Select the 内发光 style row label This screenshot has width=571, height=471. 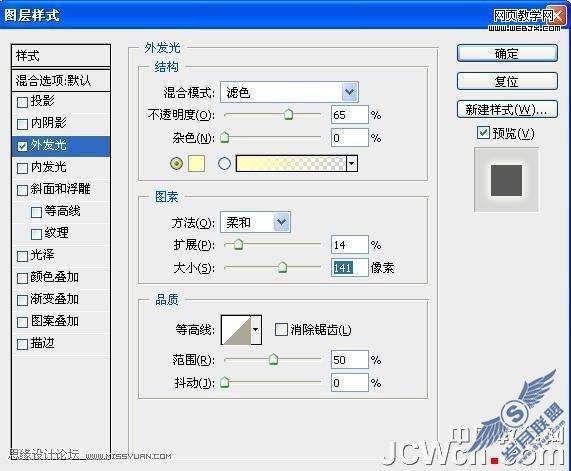click(48, 167)
